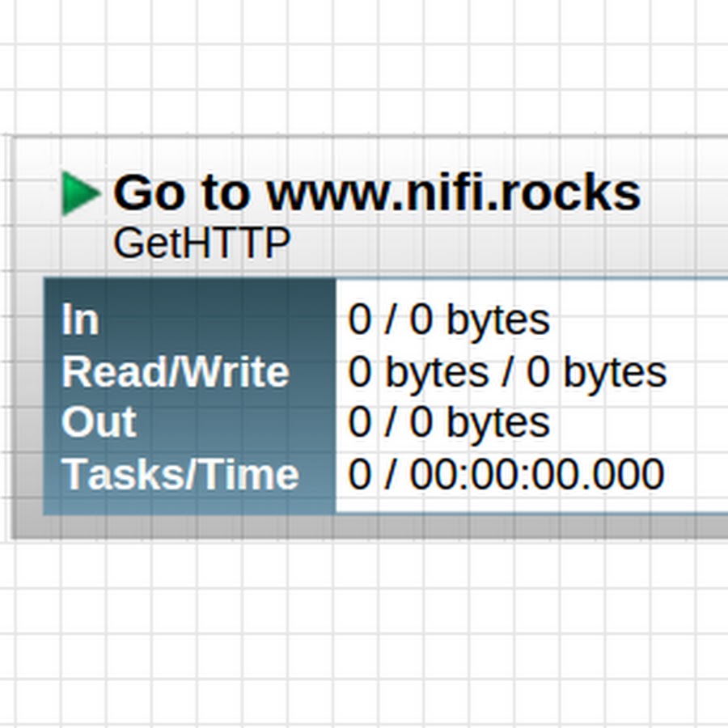Click blank header area above the play icon
The width and height of the screenshot is (728, 728).
[x=80, y=154]
